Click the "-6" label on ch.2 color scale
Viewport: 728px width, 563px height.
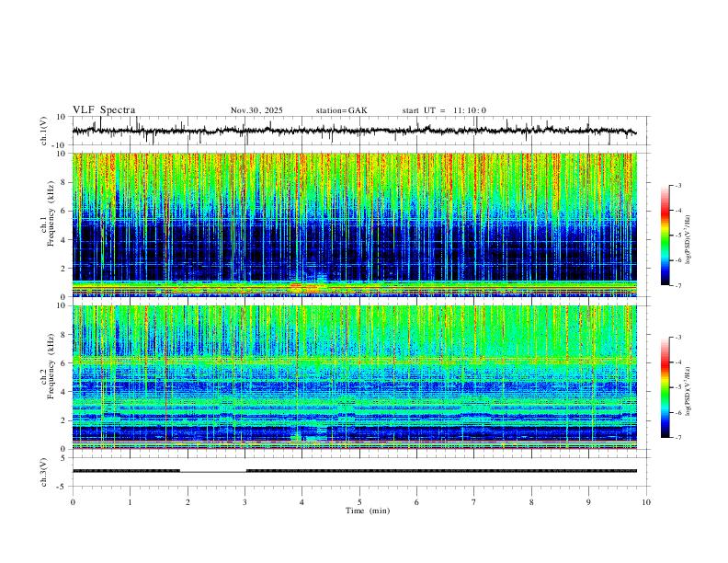(677, 412)
